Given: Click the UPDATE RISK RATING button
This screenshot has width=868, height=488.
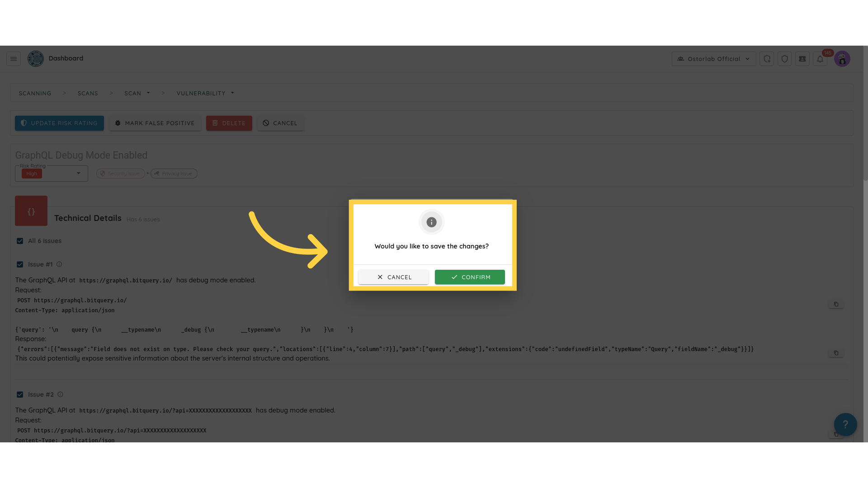Looking at the screenshot, I should click(x=60, y=123).
